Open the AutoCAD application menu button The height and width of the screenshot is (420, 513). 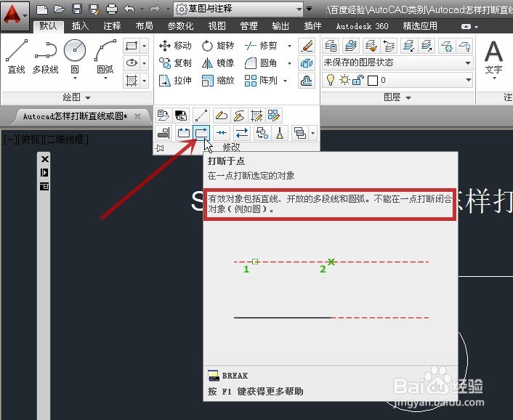[x=15, y=15]
